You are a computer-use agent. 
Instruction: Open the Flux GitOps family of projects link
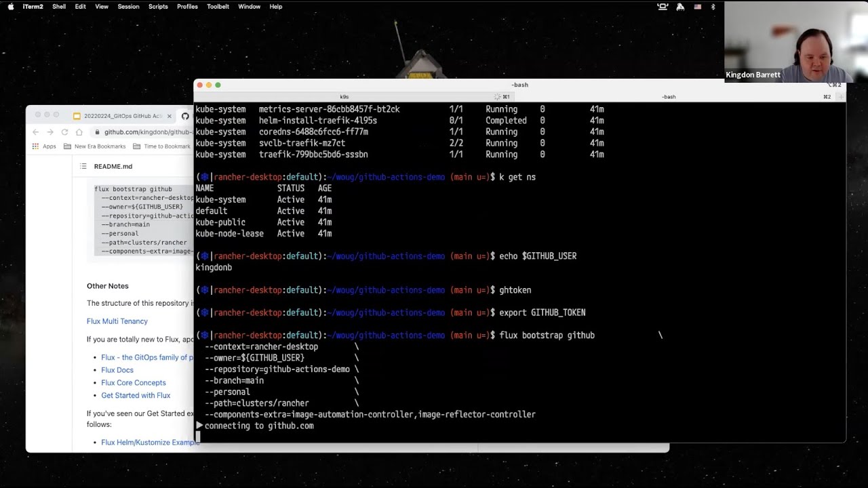[x=147, y=357]
